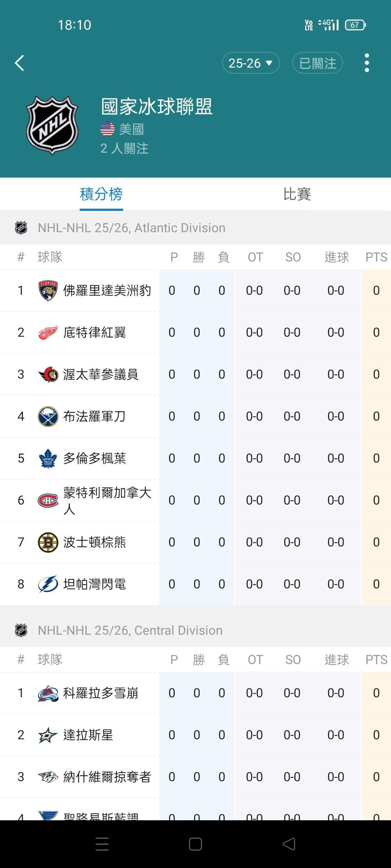Tap the back arrow icon
Screen dimensions: 391x868
pyautogui.click(x=20, y=63)
